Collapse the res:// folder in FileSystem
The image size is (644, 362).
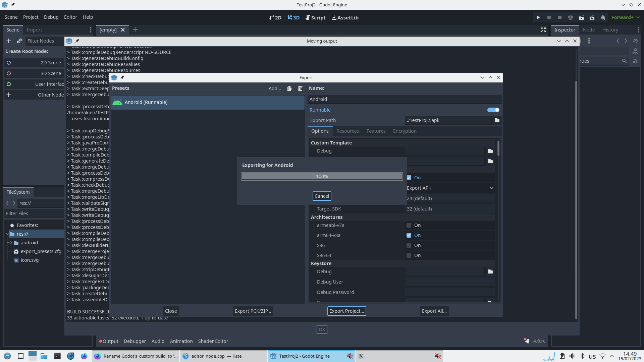coord(7,234)
